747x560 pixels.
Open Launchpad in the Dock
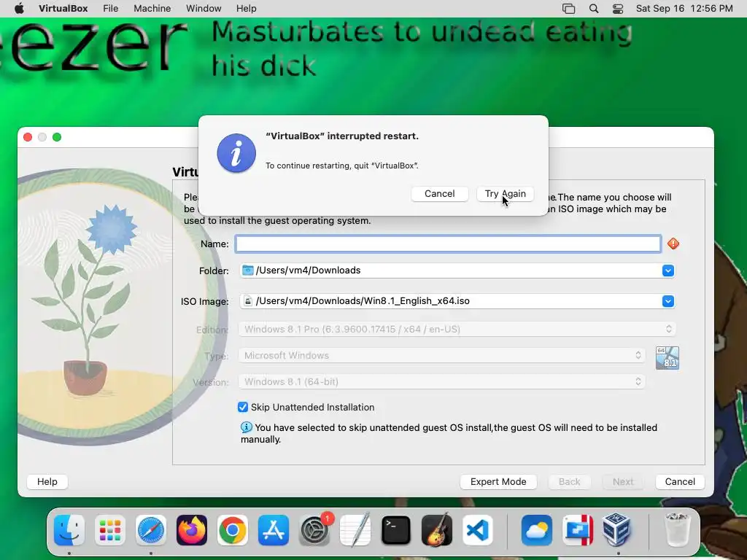110,530
